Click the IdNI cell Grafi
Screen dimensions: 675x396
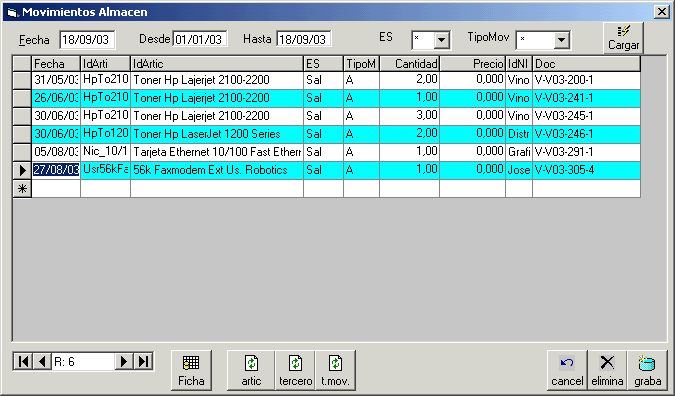coord(519,152)
